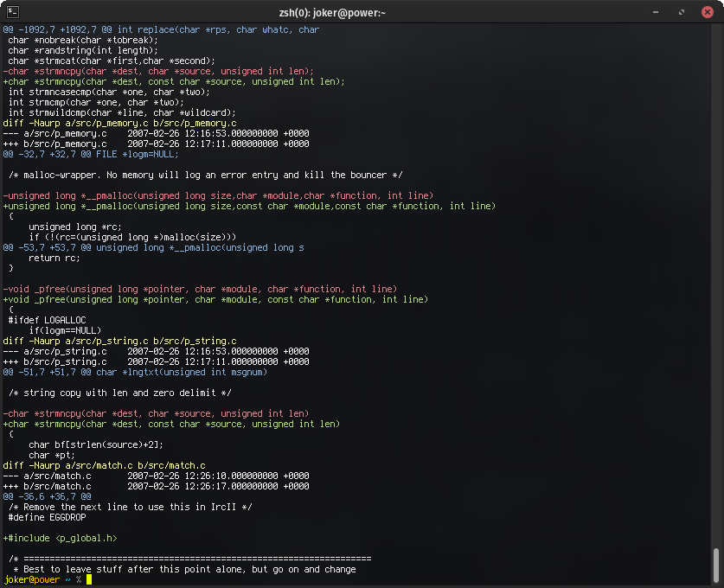Click the added '+void _pfree' line
The image size is (724, 588).
pyautogui.click(x=215, y=299)
